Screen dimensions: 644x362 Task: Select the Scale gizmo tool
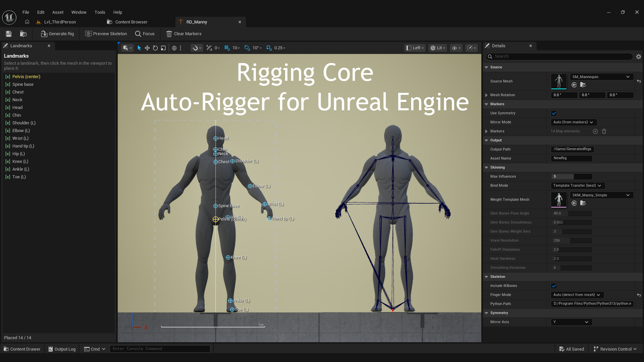click(x=163, y=48)
